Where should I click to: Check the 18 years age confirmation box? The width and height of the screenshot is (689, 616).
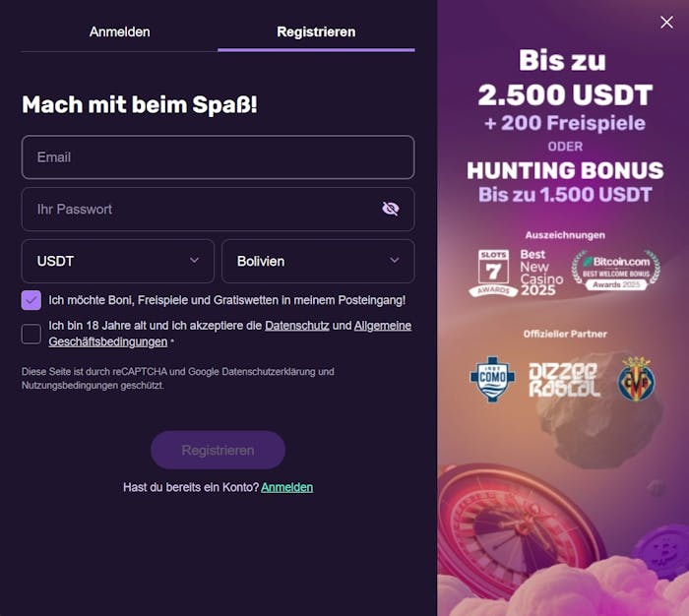[x=31, y=334]
